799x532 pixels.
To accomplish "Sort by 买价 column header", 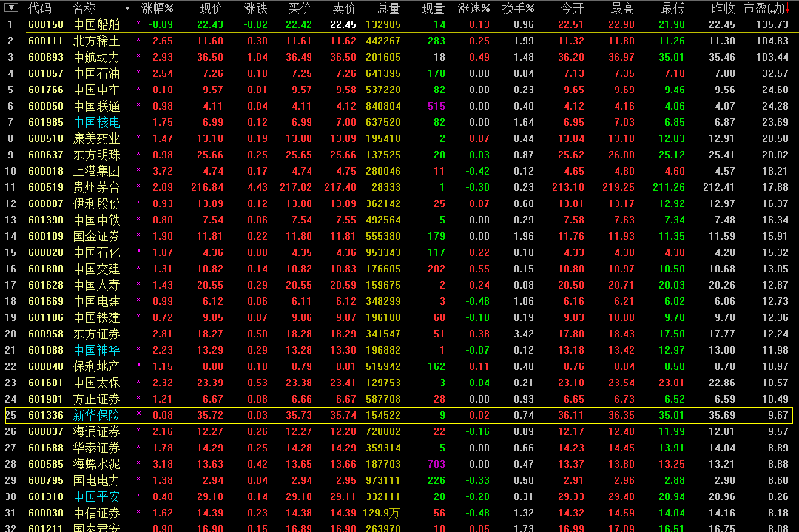I will point(300,8).
